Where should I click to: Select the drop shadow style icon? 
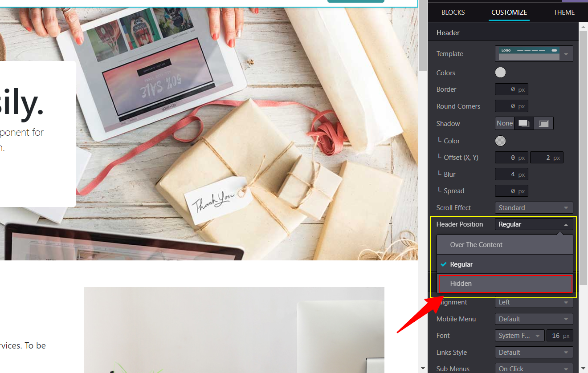tap(523, 123)
